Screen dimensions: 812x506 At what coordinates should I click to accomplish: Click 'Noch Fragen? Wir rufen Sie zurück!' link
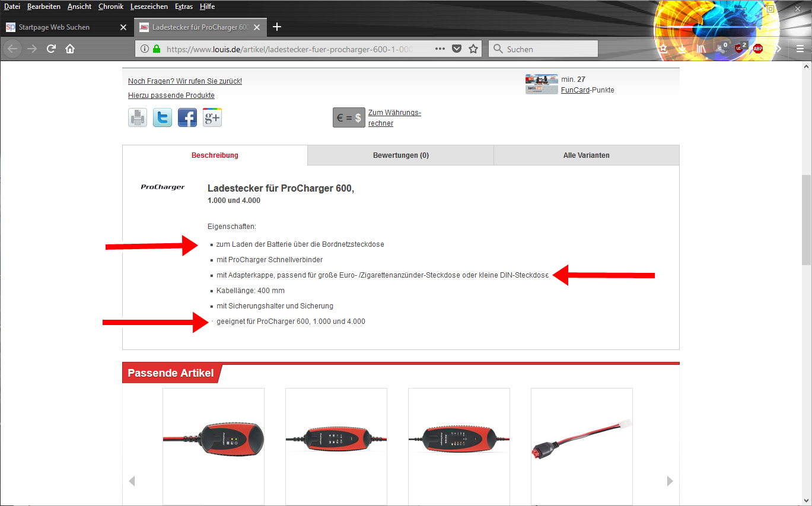coord(185,81)
